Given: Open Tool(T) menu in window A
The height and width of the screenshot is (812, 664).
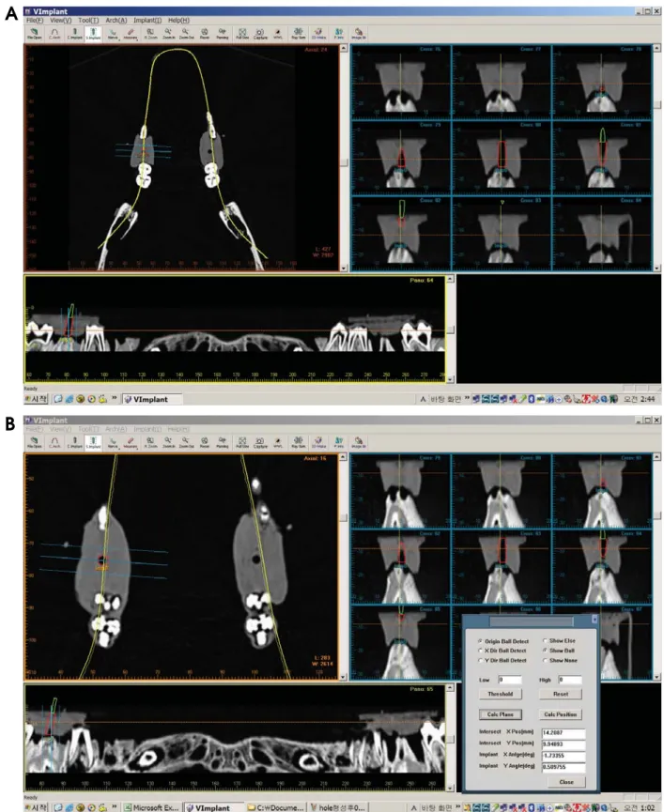Looking at the screenshot, I should (88, 21).
